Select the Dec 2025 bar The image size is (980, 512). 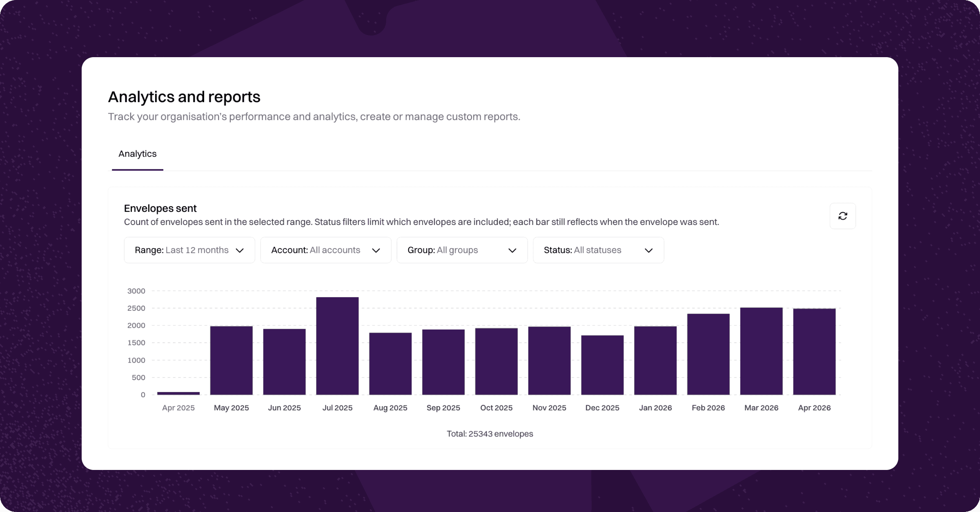(602, 365)
